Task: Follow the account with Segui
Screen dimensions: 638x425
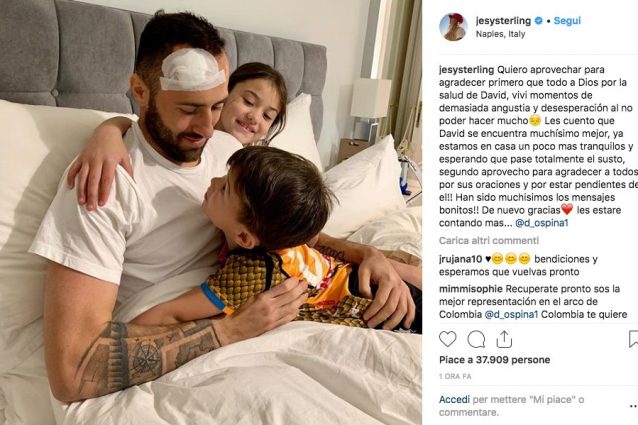Action: pyautogui.click(x=567, y=21)
